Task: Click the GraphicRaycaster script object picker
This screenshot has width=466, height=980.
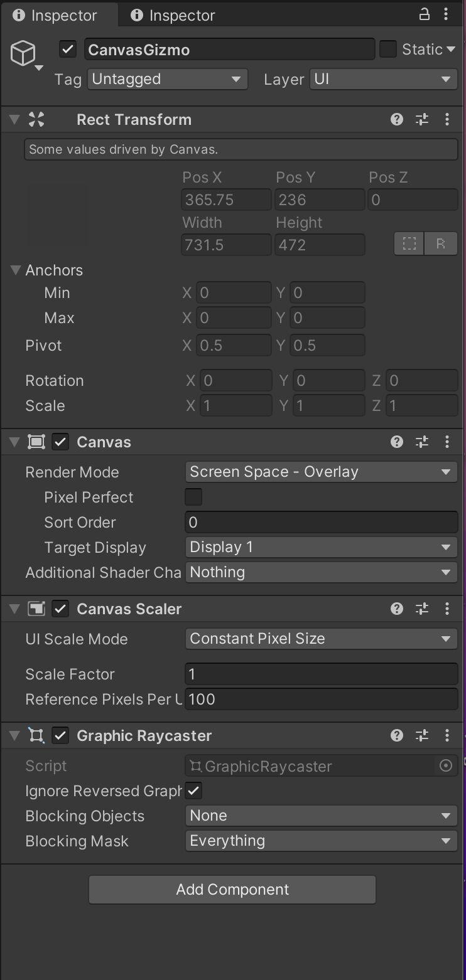Action: [446, 765]
